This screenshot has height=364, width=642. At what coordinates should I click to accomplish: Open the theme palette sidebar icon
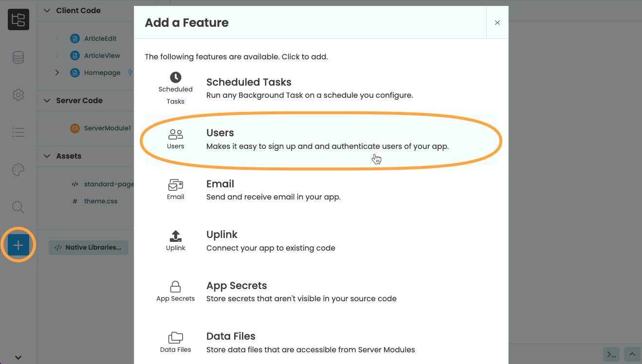pos(18,169)
